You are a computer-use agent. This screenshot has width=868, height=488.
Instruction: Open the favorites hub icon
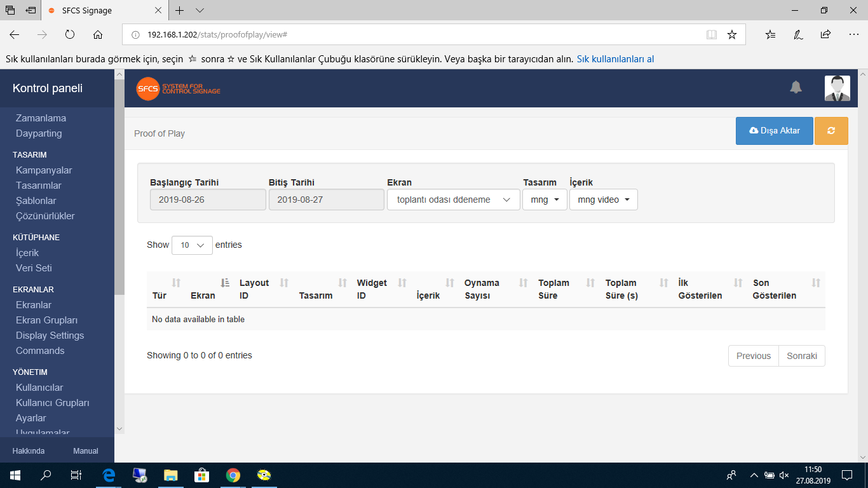(x=770, y=34)
